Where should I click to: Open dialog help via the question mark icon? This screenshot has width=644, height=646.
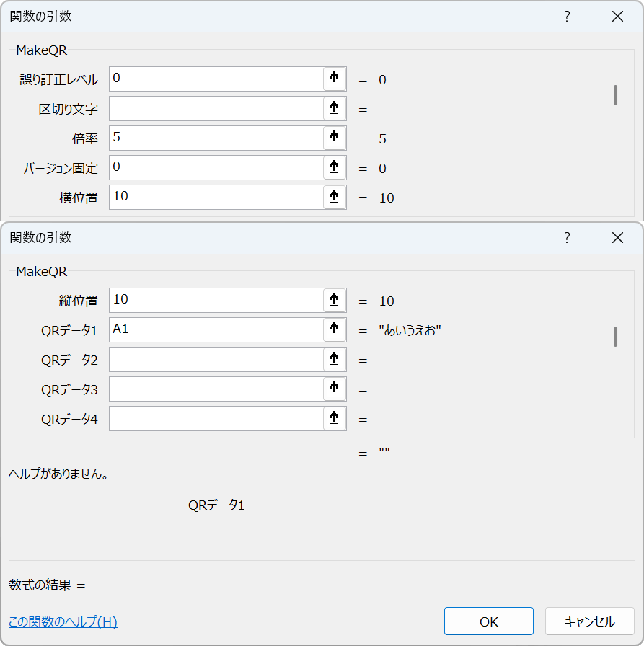pyautogui.click(x=567, y=16)
